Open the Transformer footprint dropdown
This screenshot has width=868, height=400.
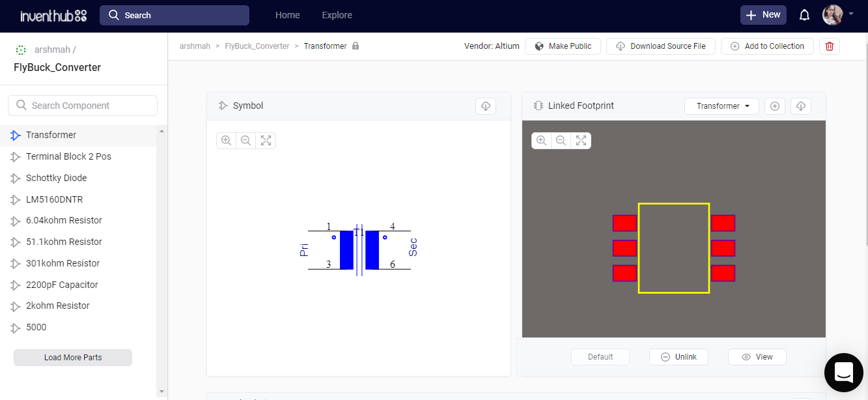[721, 106]
